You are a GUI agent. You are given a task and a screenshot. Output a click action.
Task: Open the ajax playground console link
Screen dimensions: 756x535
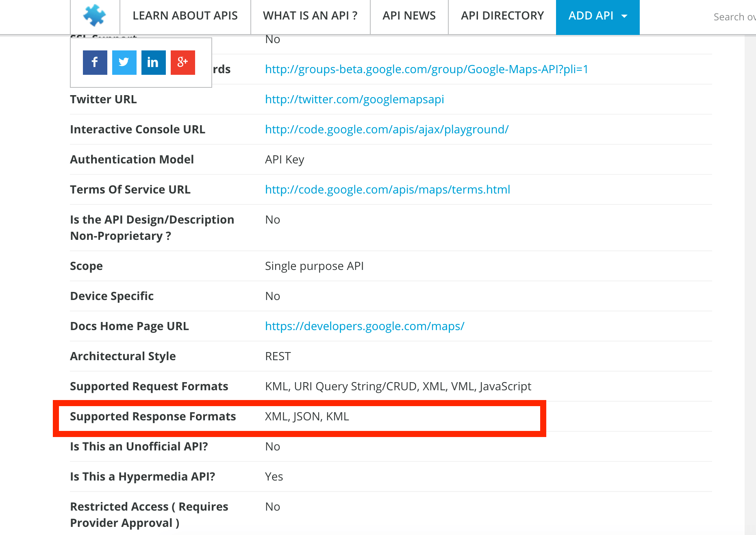(387, 129)
